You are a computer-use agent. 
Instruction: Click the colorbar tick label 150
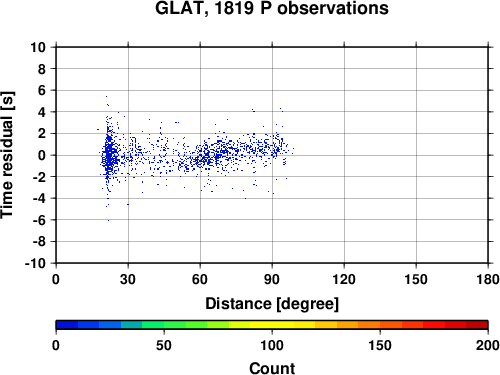point(380,345)
